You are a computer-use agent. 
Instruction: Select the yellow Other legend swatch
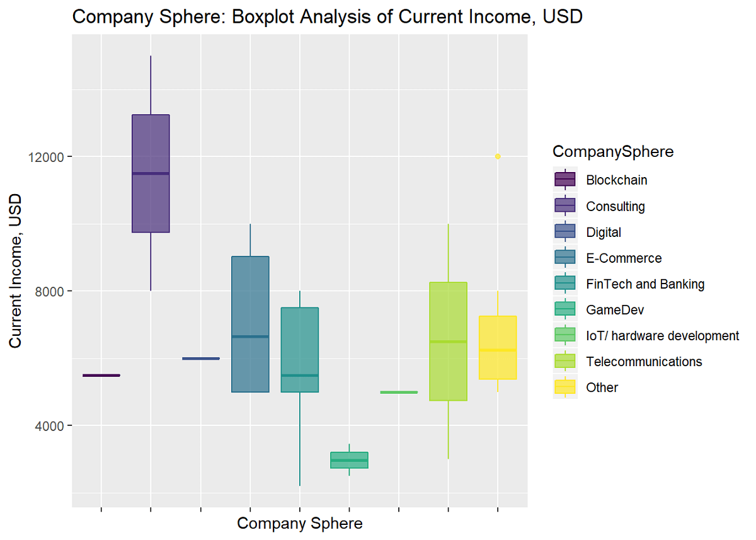(x=565, y=387)
